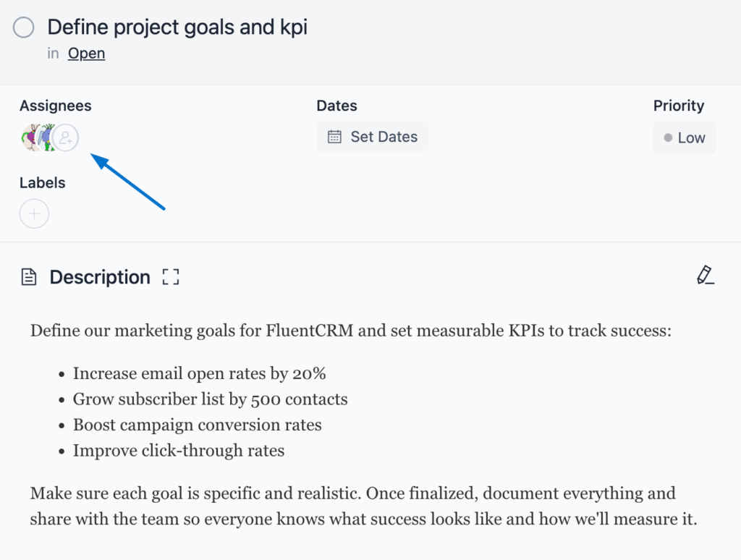Edit the description using the pencil icon
The width and height of the screenshot is (741, 560).
pyautogui.click(x=705, y=275)
